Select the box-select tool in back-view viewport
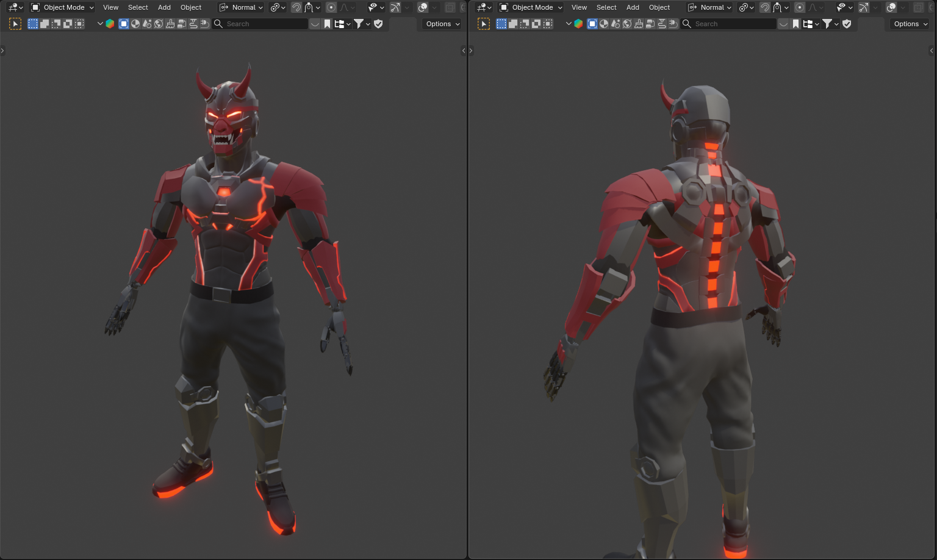This screenshot has width=937, height=560. click(484, 24)
